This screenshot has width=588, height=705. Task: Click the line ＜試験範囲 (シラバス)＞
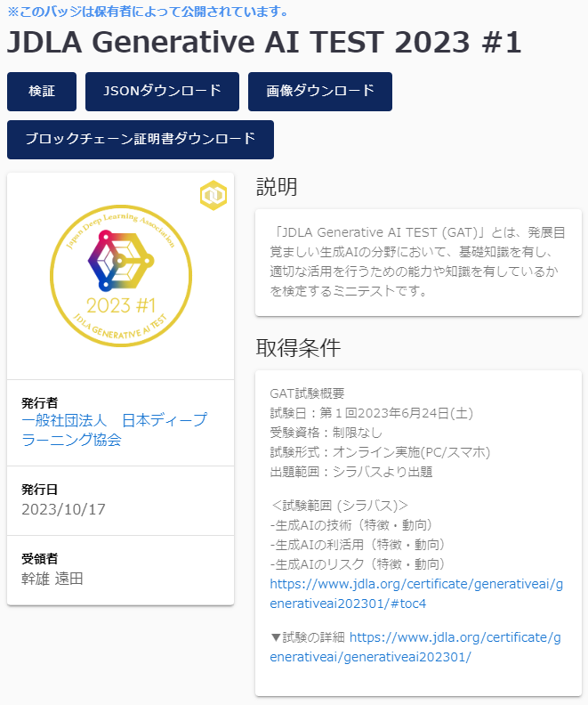[339, 506]
